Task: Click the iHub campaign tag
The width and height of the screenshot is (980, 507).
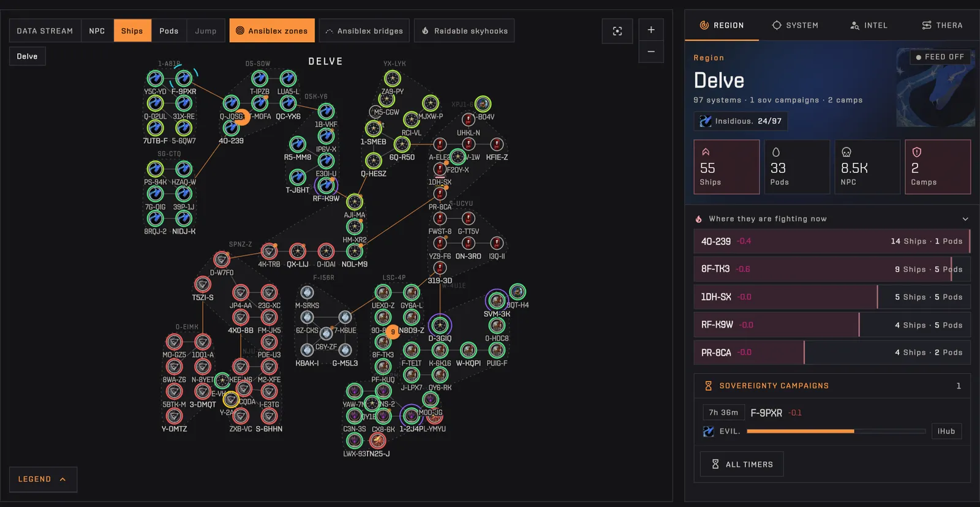Action: point(946,431)
